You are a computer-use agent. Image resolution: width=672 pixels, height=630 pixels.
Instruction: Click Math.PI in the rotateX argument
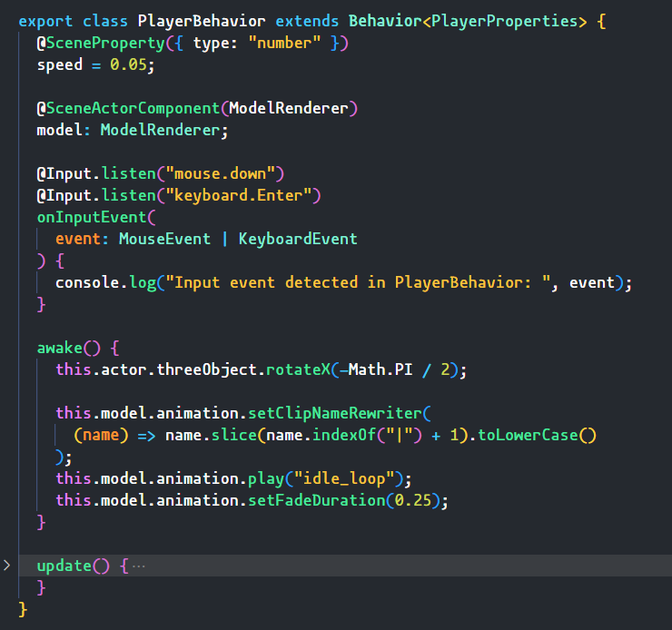(x=380, y=369)
